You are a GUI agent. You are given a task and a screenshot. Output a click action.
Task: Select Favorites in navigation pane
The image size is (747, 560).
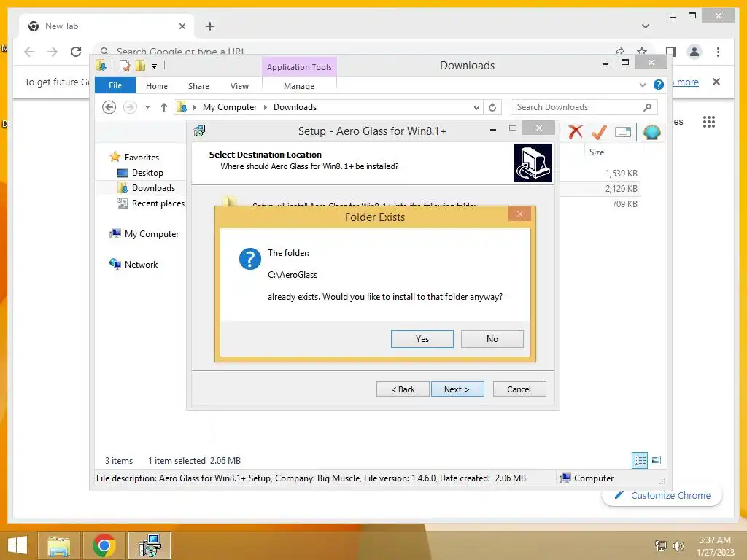point(142,157)
